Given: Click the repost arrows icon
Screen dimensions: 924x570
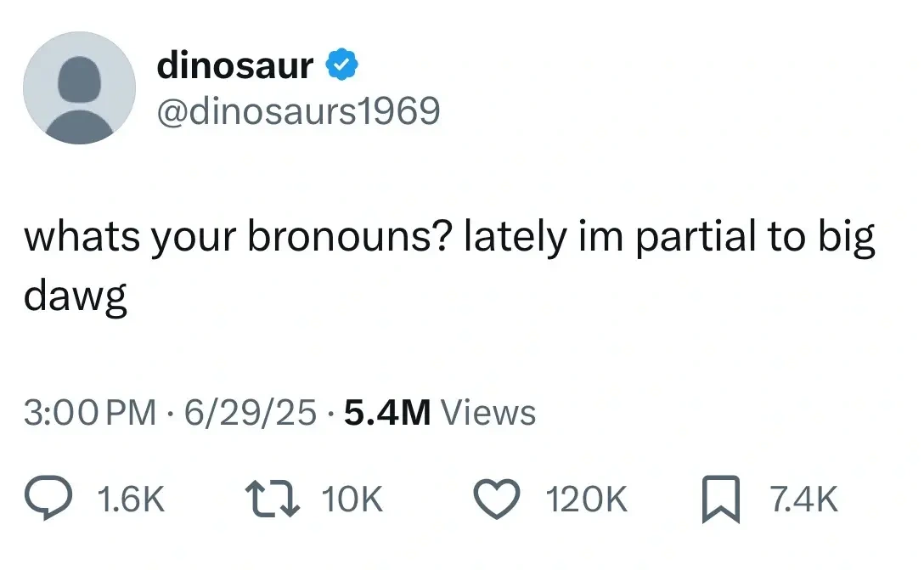Looking at the screenshot, I should [x=273, y=499].
